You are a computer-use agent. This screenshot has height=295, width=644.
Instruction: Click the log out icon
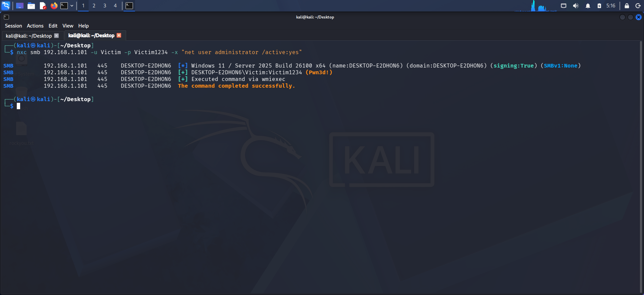pos(638,6)
